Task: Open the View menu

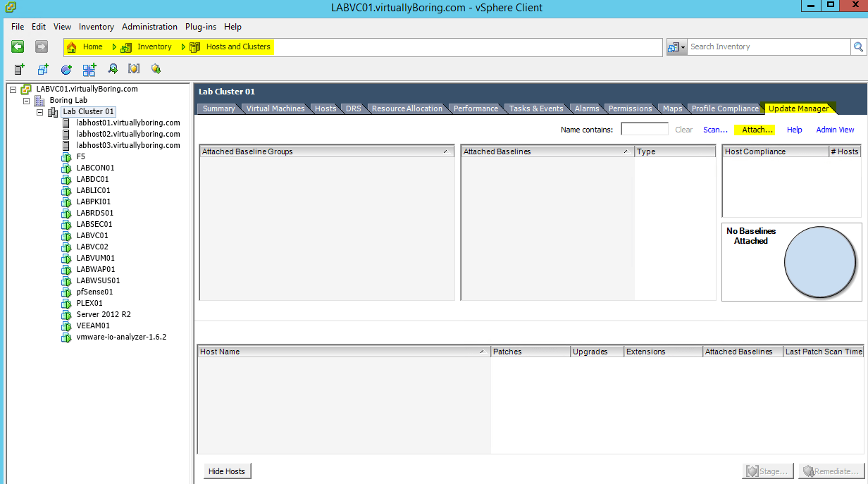Action: pos(62,27)
